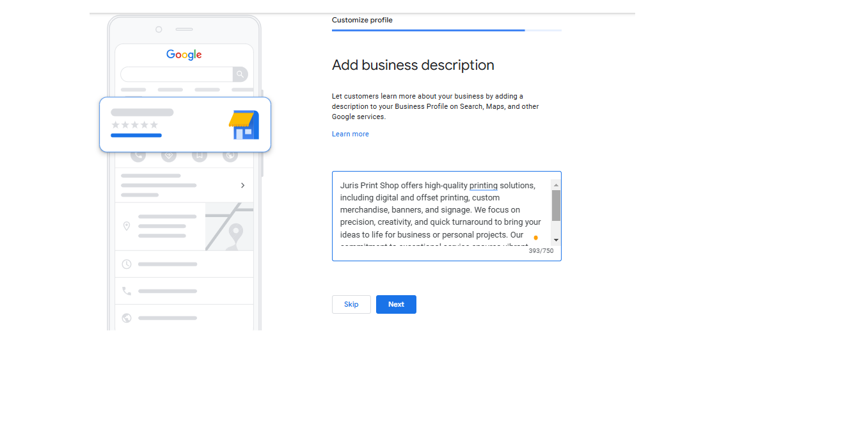Click the Add business description heading
This screenshot has width=868, height=429.
coord(413,65)
